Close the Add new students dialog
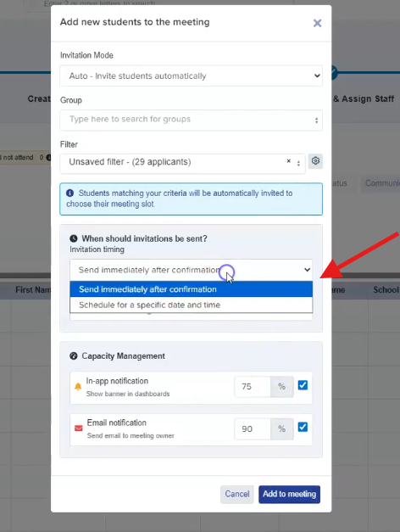This screenshot has width=400, height=532. [x=317, y=23]
